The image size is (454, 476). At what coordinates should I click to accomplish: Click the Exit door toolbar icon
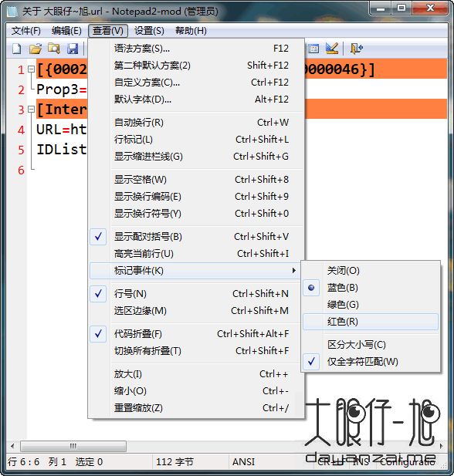pyautogui.click(x=356, y=49)
